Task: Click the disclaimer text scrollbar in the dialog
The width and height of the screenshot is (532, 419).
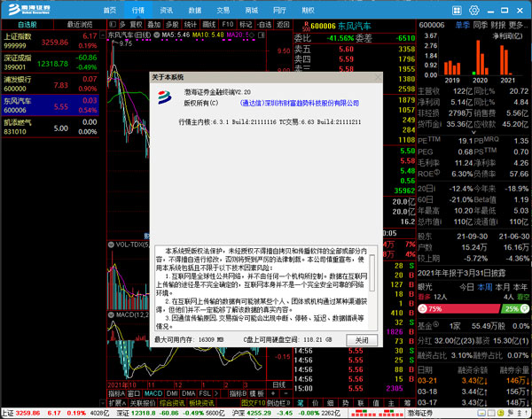Action: pyautogui.click(x=372, y=273)
